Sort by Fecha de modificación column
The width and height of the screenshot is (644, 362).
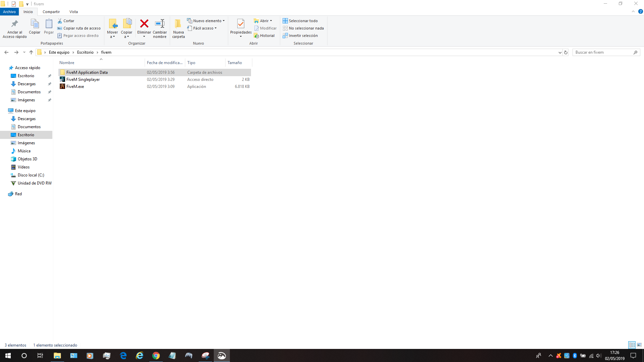(x=165, y=63)
